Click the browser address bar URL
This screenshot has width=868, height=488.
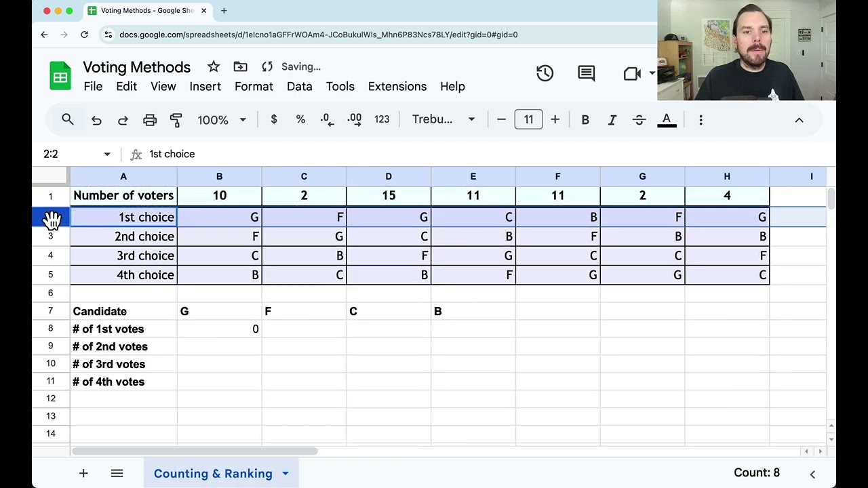point(319,35)
